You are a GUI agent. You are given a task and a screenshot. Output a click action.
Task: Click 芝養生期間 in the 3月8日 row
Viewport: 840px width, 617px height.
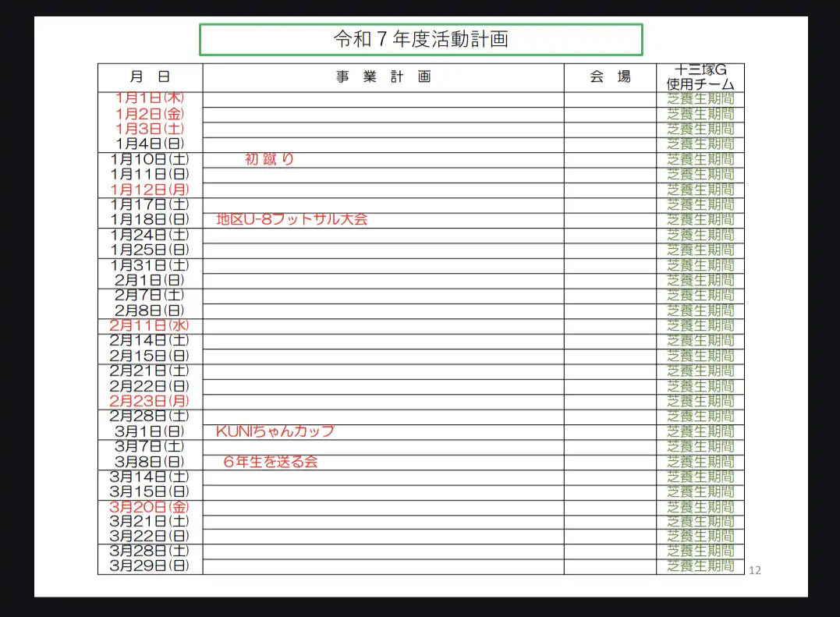pos(700,462)
